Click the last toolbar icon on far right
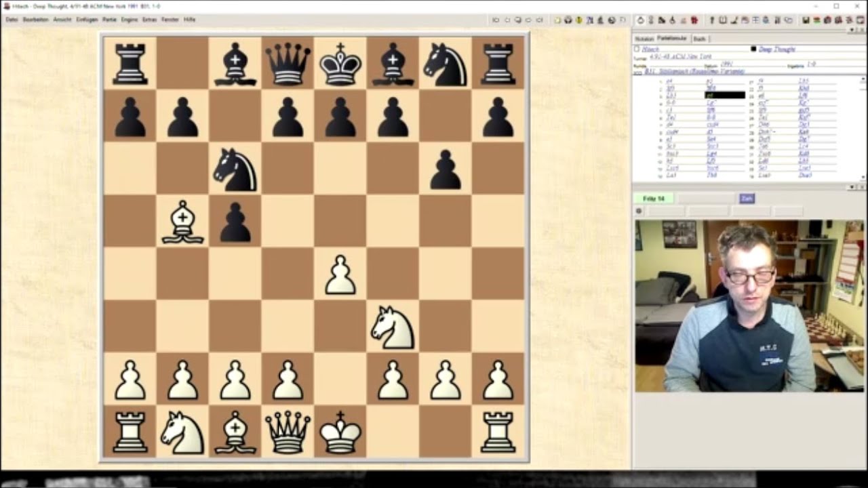868x488 pixels. click(x=859, y=20)
